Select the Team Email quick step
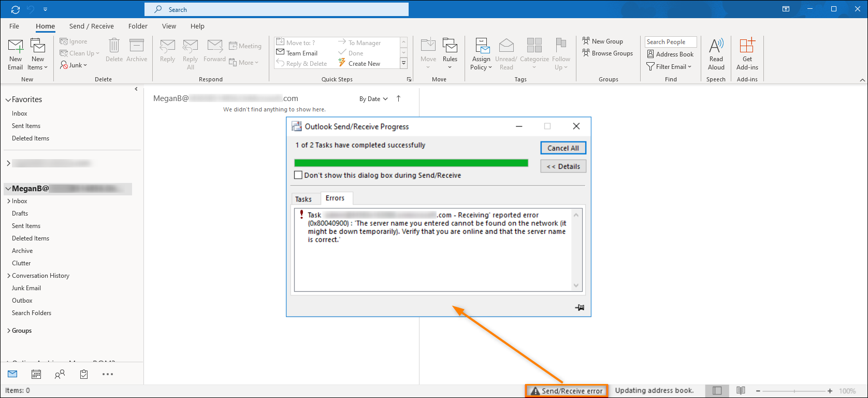The height and width of the screenshot is (398, 868). [x=297, y=53]
